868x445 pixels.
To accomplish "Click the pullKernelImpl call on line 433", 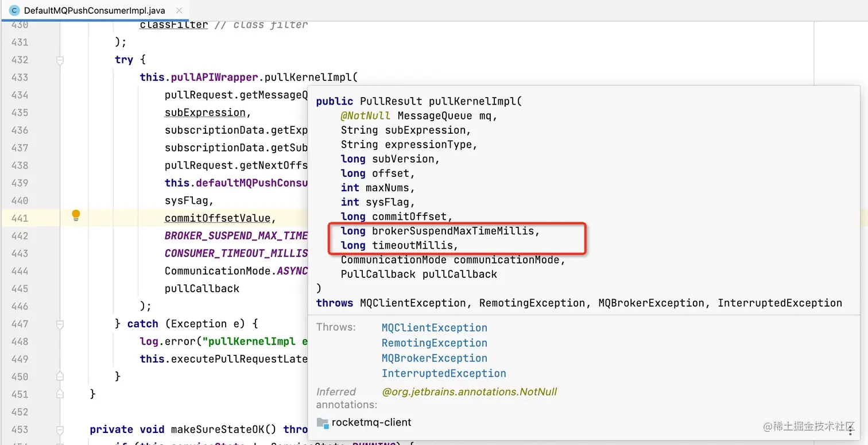I will point(308,77).
